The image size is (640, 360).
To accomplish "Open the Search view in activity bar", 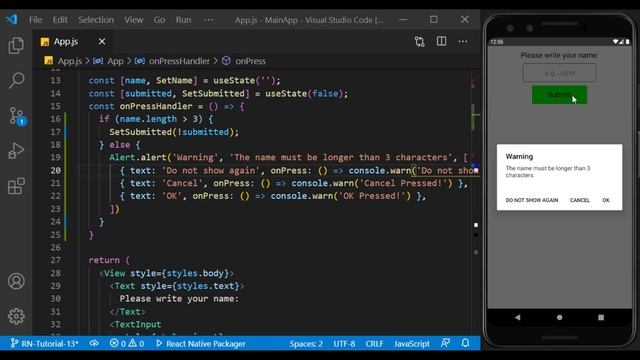I will pos(16,80).
